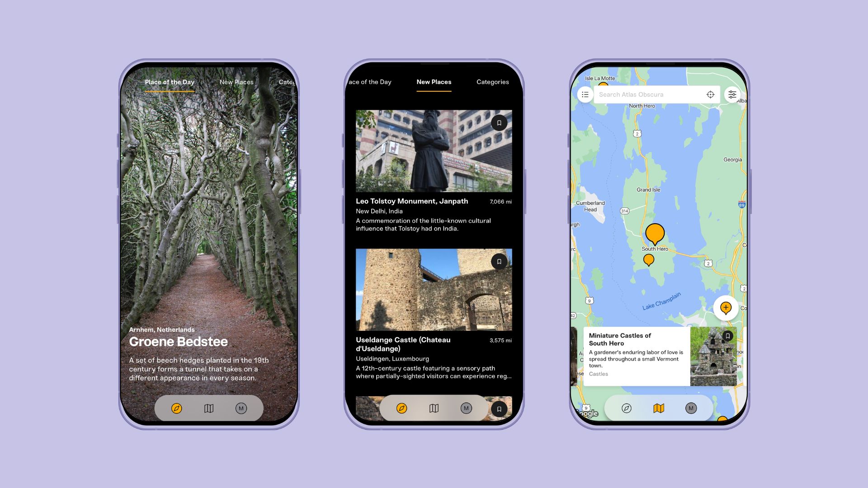Tap the add/plus button on map screen
Viewport: 868px width, 488px height.
726,307
